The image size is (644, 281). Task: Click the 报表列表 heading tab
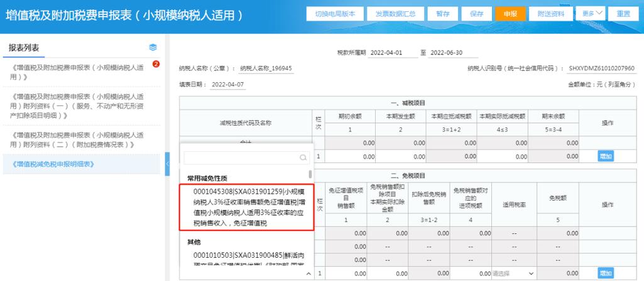click(x=24, y=48)
